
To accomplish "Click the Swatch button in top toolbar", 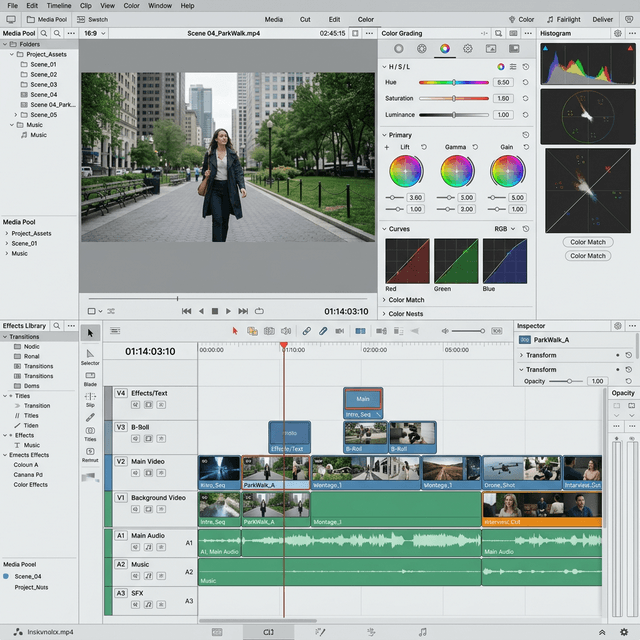I will pyautogui.click(x=93, y=19).
